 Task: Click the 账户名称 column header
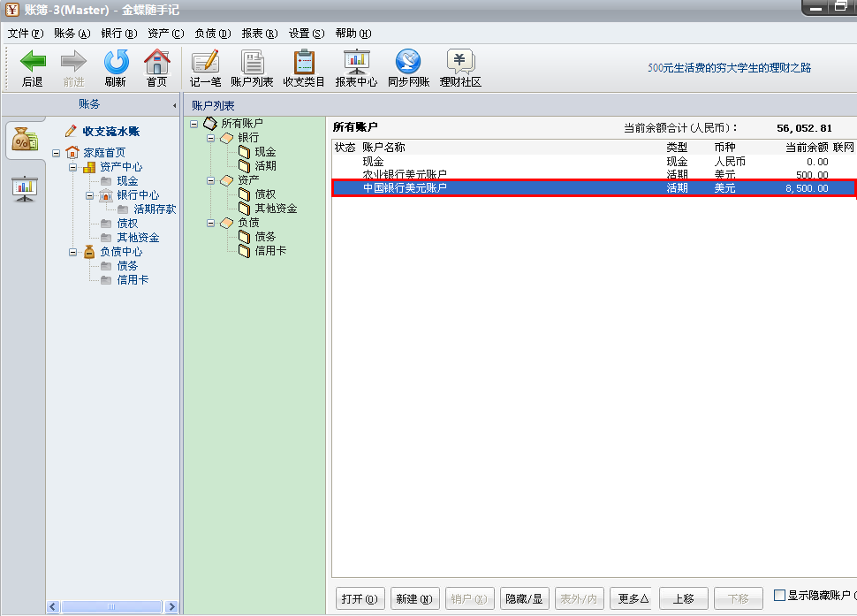[x=383, y=147]
